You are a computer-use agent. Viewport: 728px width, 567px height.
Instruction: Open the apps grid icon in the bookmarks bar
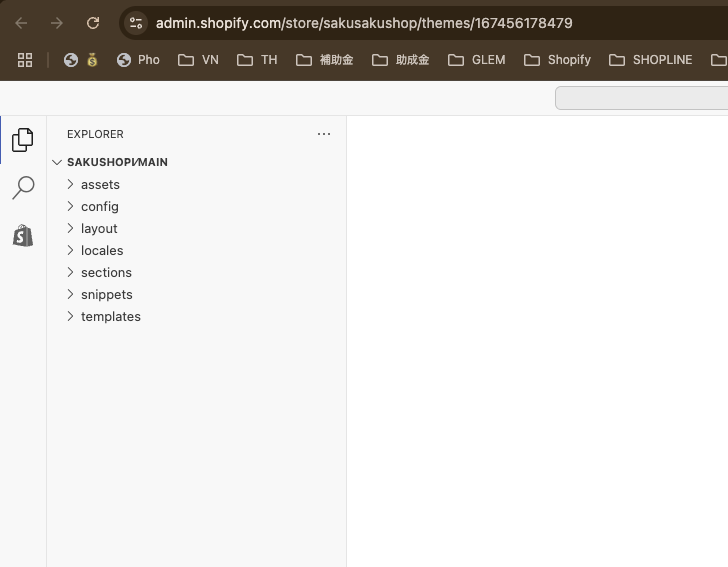pos(25,60)
